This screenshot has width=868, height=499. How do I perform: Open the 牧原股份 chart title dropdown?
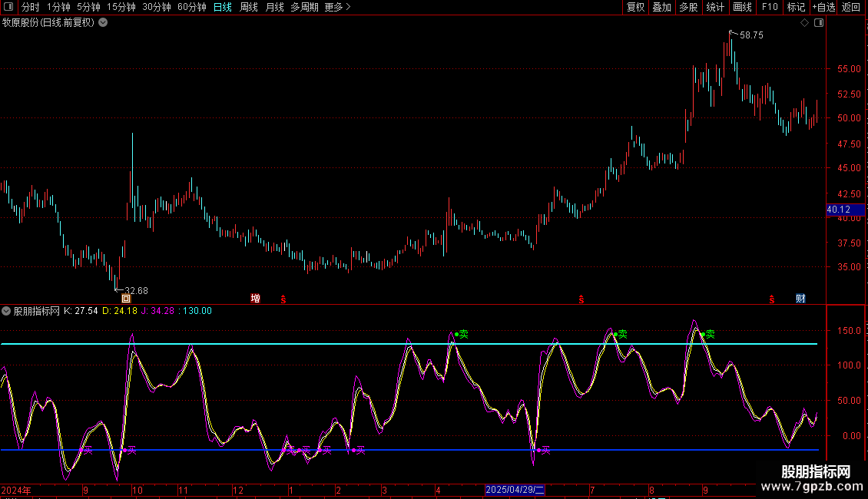103,23
